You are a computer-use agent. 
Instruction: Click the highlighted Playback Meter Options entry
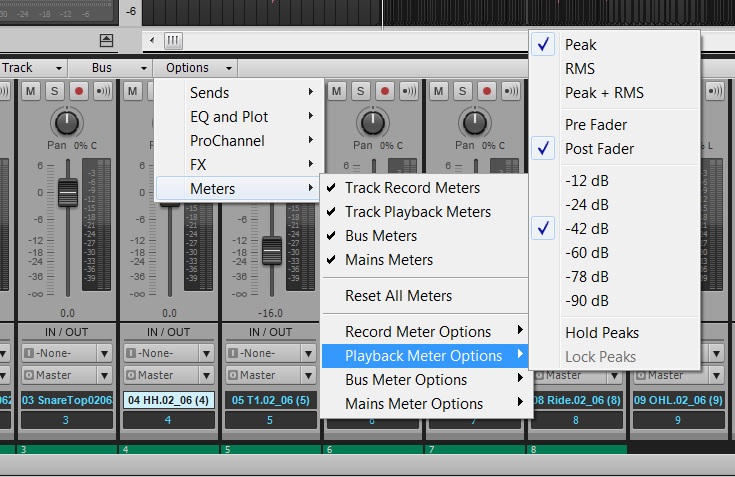[425, 356]
